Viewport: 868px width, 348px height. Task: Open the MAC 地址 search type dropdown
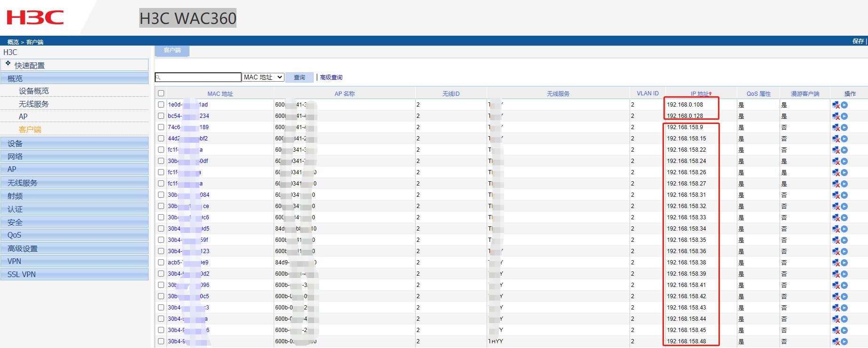tap(263, 77)
